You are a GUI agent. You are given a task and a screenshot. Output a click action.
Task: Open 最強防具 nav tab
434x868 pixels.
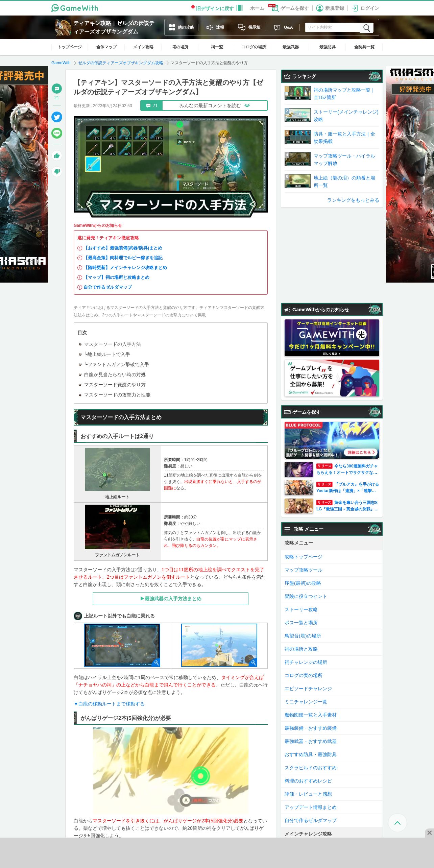tap(328, 47)
